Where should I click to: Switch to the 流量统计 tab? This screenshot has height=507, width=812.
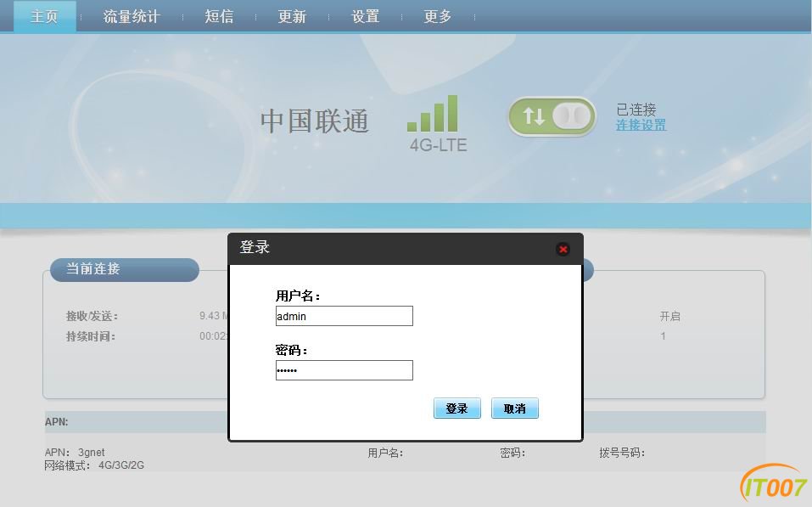131,17
